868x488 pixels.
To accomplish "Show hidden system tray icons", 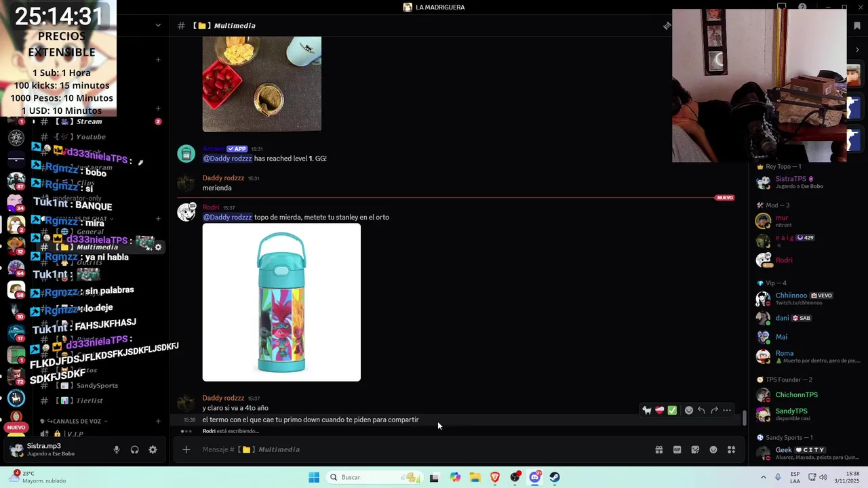I will 763,477.
